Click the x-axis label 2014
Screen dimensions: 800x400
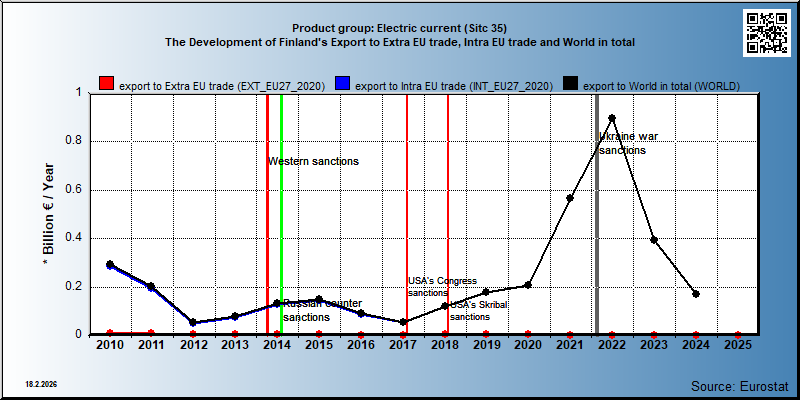277,345
